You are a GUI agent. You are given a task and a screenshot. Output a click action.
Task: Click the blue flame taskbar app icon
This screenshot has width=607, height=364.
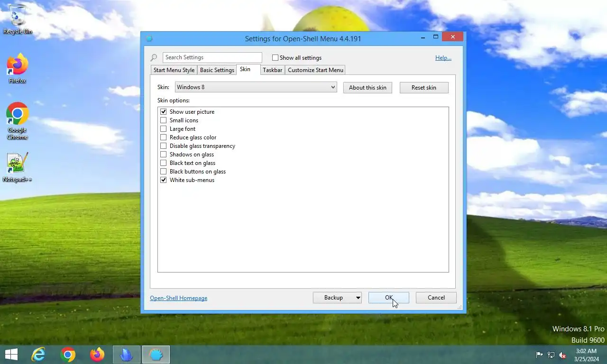127,355
